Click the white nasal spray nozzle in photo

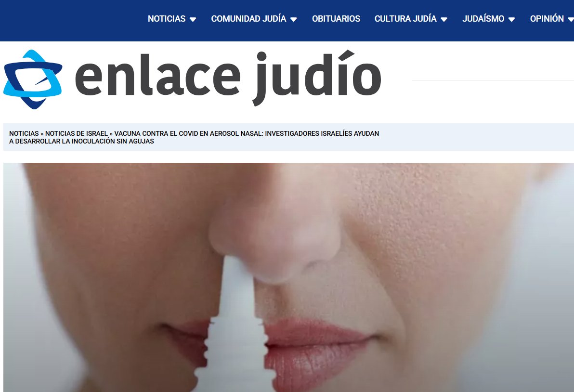[x=235, y=327]
